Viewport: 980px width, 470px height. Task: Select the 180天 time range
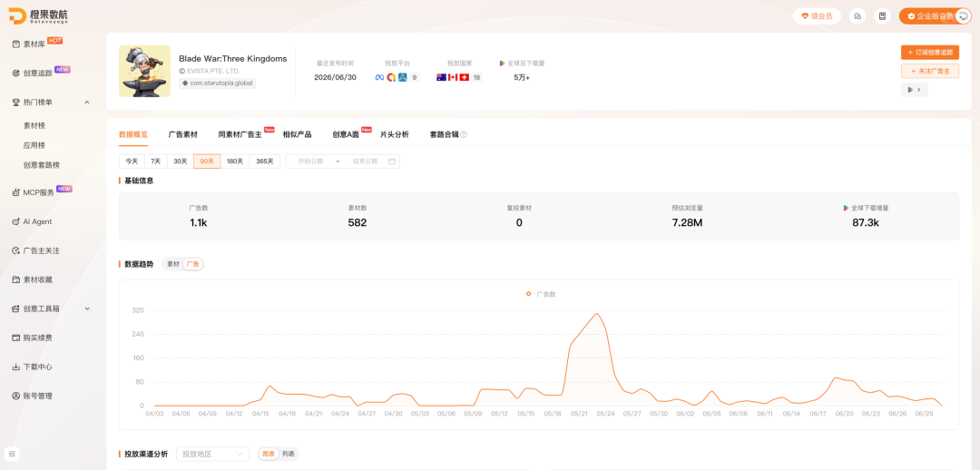pos(235,162)
